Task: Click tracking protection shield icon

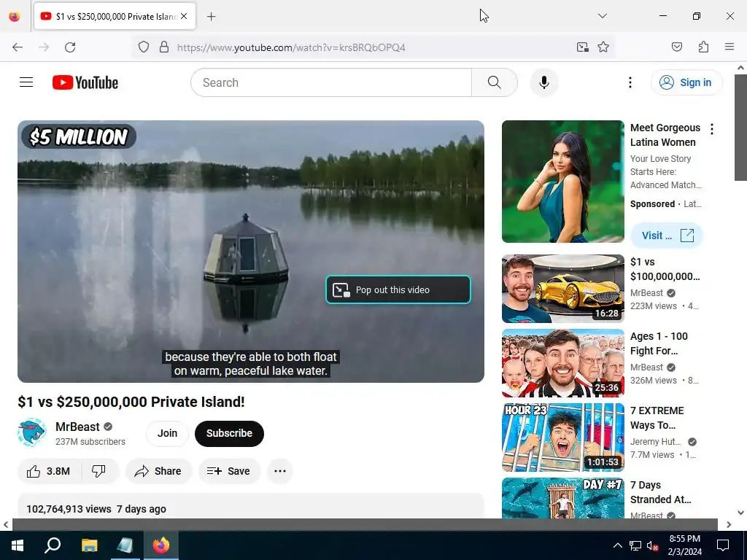Action: [144, 47]
